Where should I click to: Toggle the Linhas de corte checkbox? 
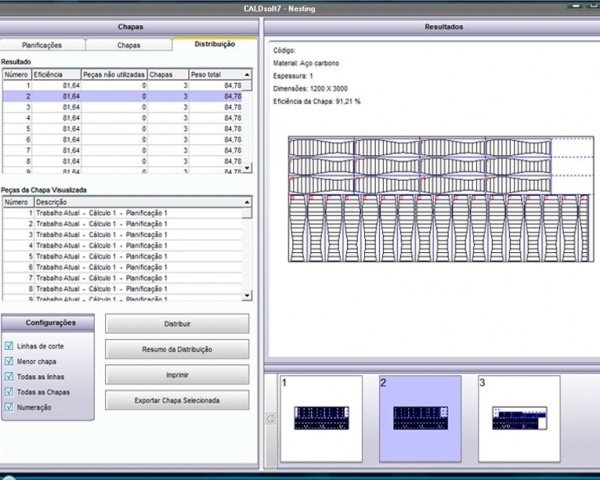click(x=10, y=346)
